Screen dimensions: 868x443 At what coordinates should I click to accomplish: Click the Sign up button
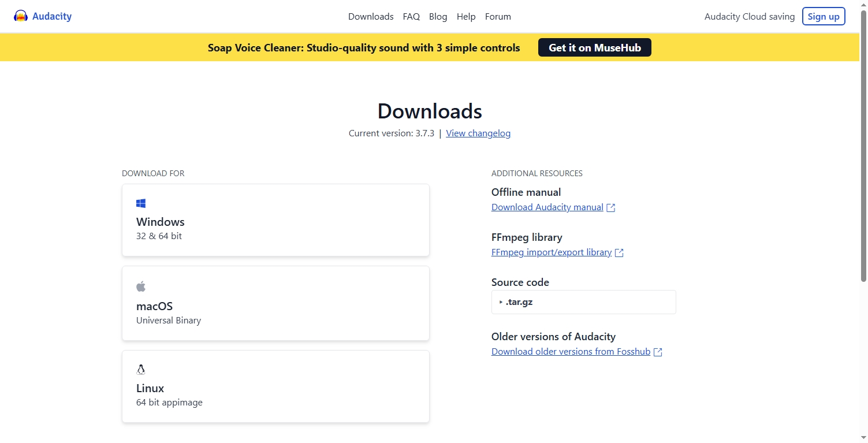(x=824, y=16)
